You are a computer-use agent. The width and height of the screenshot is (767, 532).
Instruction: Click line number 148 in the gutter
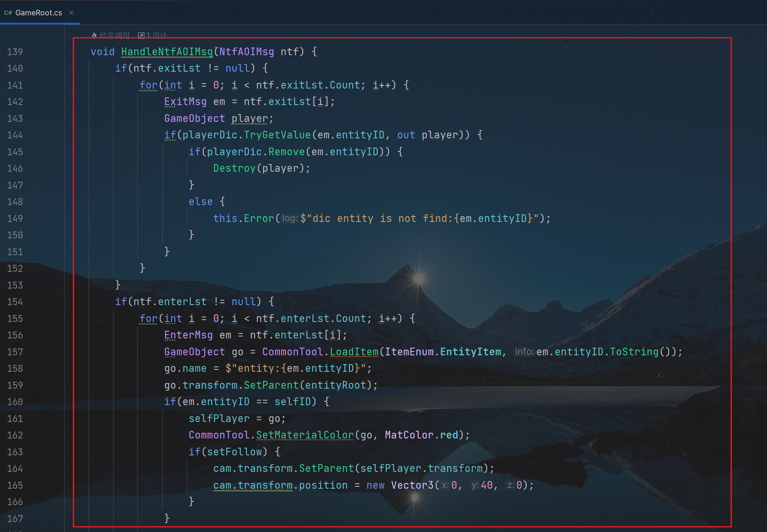pos(15,202)
